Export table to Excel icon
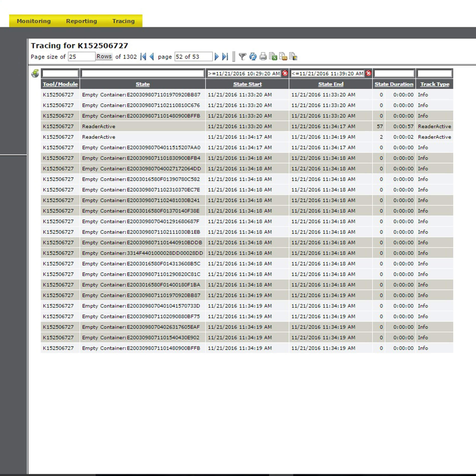 [273, 57]
